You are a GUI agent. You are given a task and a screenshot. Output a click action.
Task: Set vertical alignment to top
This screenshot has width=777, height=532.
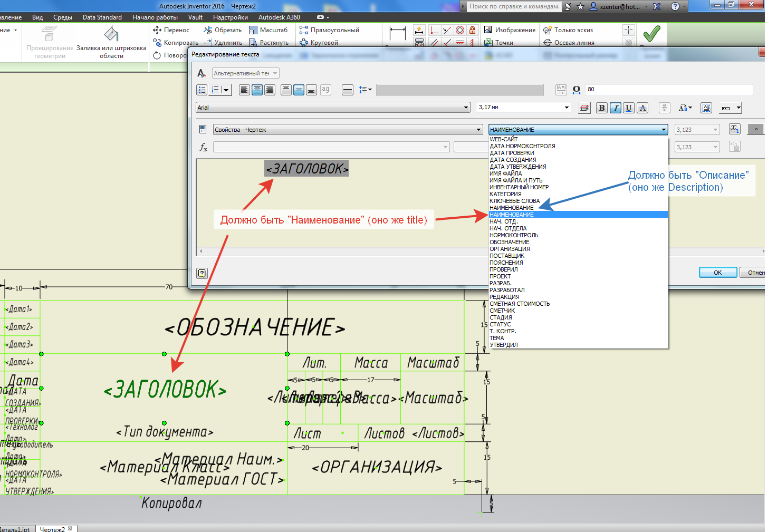[x=286, y=90]
